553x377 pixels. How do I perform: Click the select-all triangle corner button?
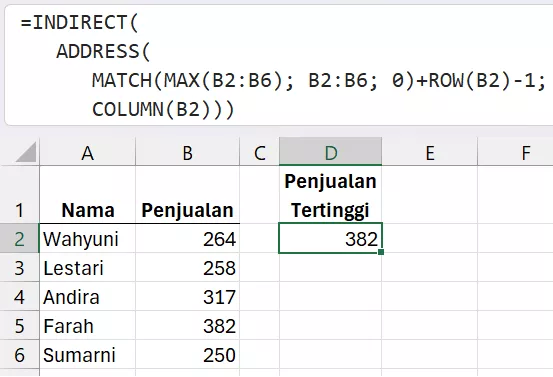coord(26,152)
